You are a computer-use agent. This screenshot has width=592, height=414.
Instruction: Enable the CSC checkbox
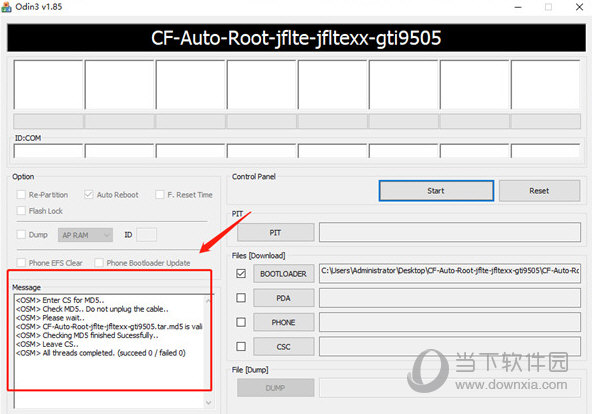coord(241,346)
